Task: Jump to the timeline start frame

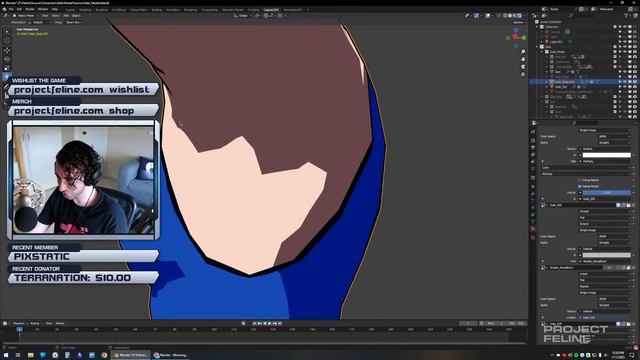Action: [x=254, y=323]
